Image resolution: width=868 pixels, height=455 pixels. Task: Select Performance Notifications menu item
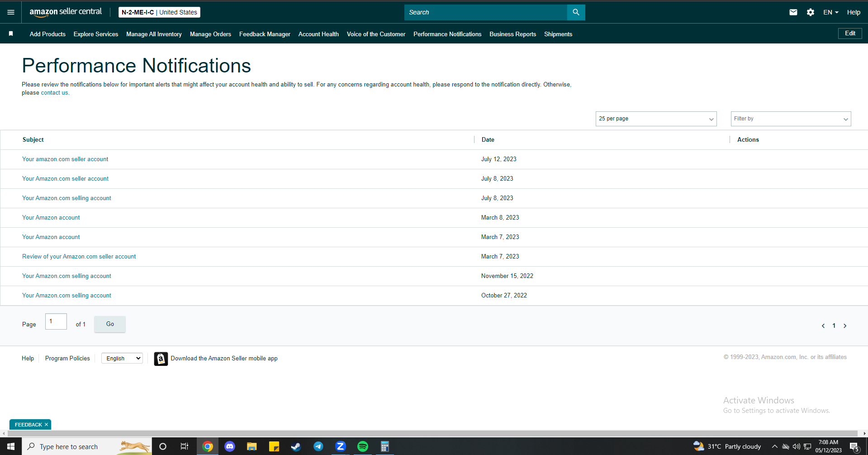point(447,34)
